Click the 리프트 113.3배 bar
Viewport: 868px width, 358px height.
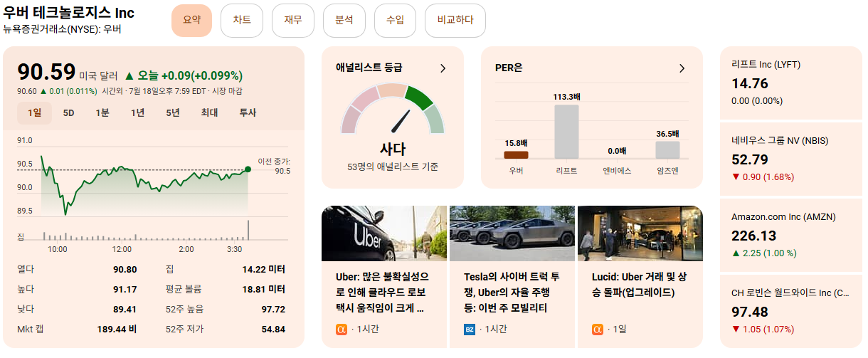[x=566, y=132]
